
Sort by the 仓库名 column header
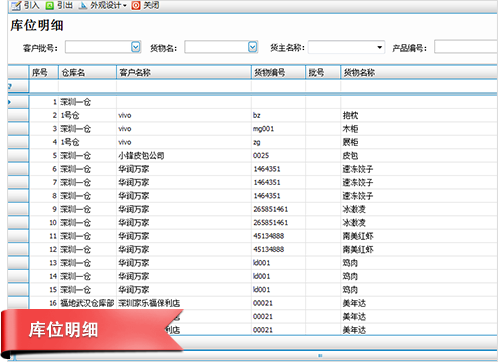point(87,72)
